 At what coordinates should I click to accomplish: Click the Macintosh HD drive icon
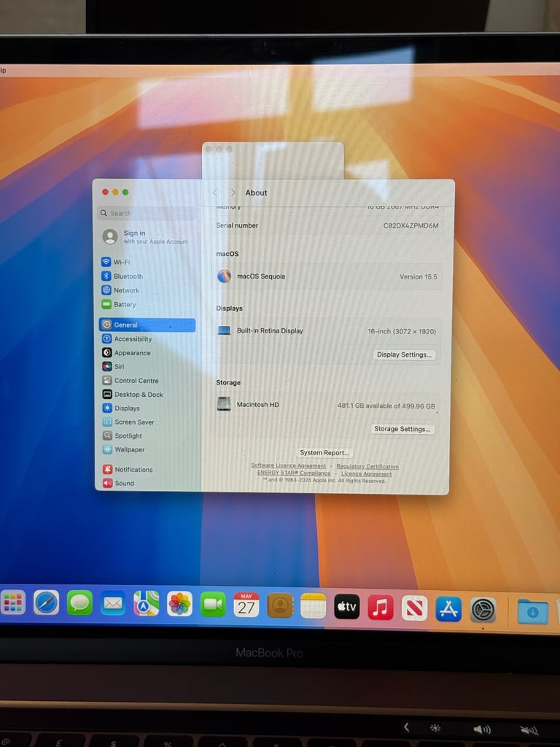[x=224, y=404]
